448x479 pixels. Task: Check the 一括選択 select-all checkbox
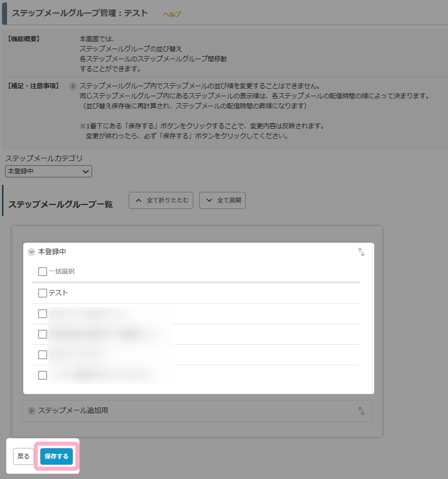click(43, 272)
